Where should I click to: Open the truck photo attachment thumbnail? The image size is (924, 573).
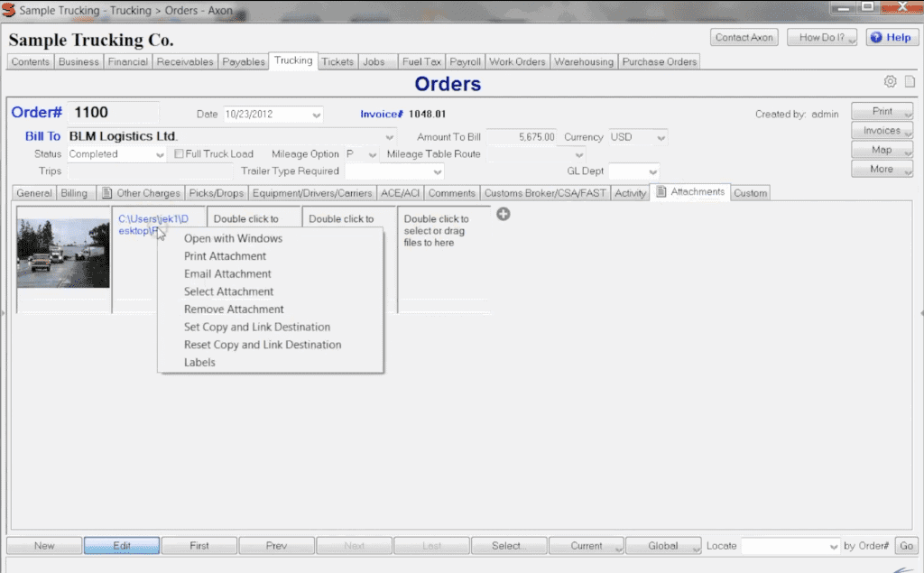click(63, 253)
